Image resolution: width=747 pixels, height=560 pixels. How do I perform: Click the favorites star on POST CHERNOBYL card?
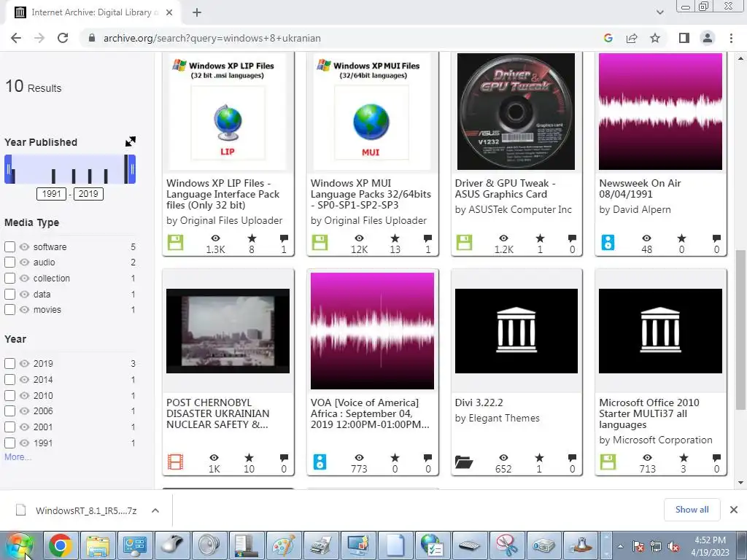(x=249, y=458)
